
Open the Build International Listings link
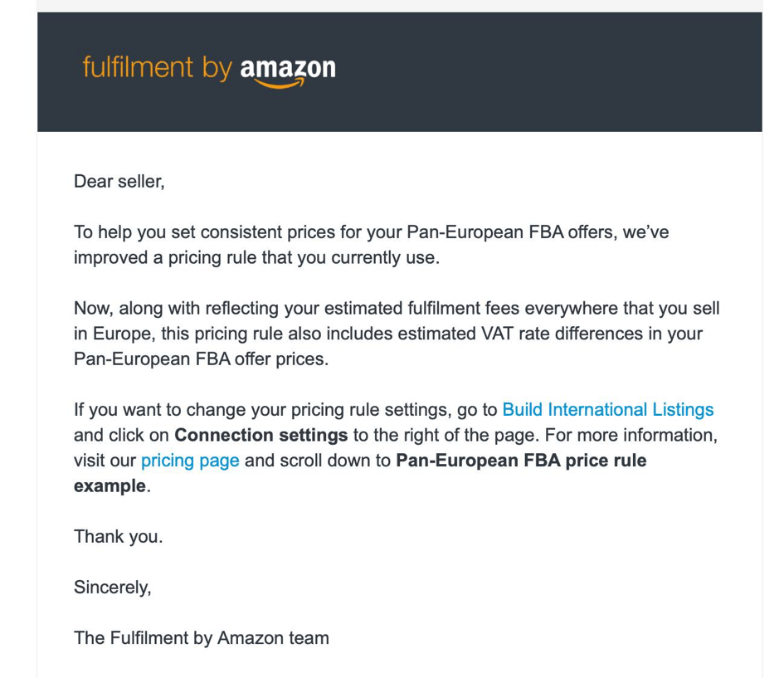[607, 410]
